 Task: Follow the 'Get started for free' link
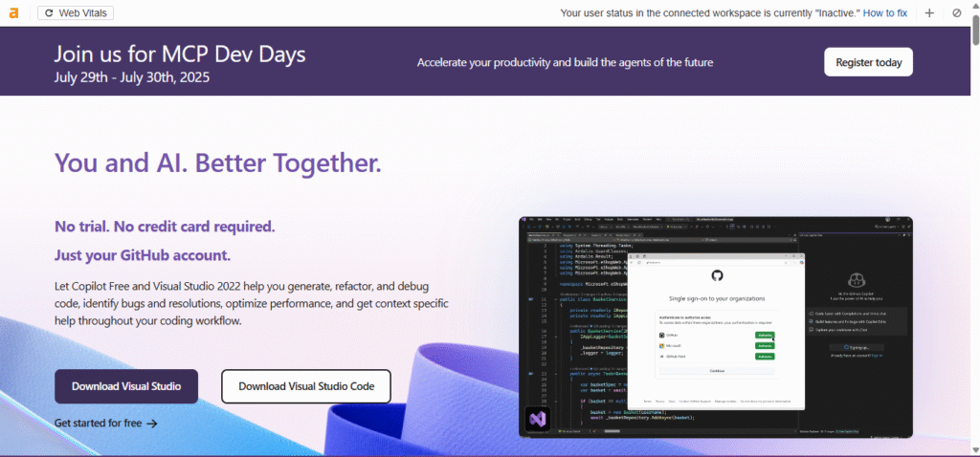[x=105, y=423]
